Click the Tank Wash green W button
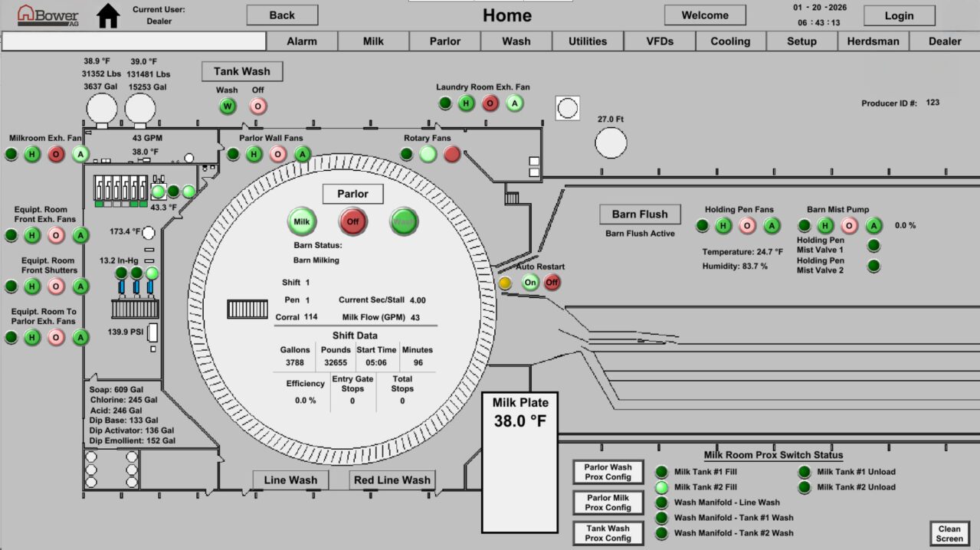Image resolution: width=980 pixels, height=550 pixels. 228,106
